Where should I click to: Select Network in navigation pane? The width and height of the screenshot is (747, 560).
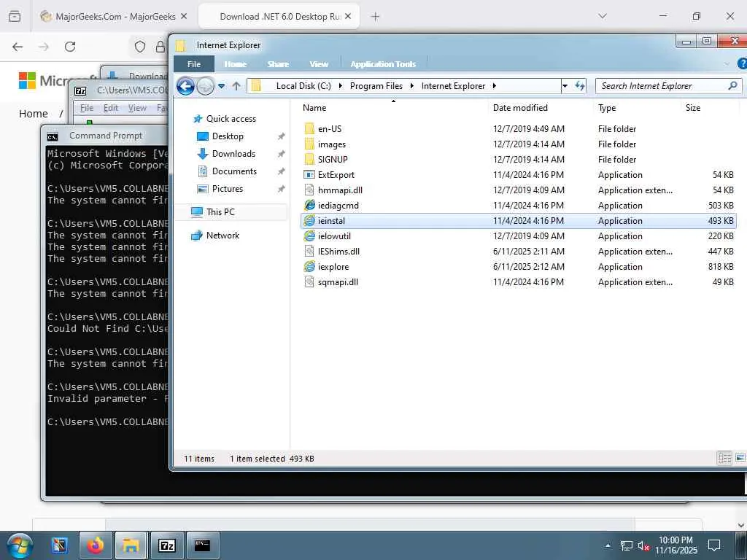click(222, 236)
